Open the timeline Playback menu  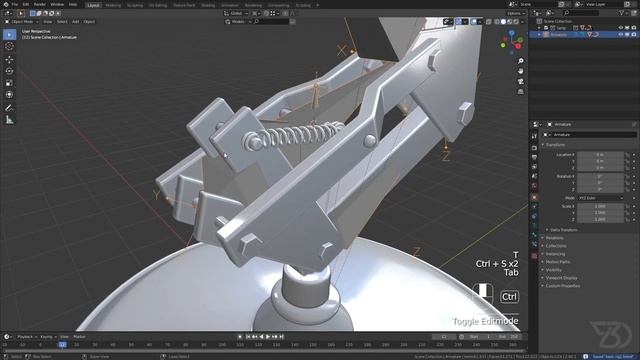click(x=27, y=337)
